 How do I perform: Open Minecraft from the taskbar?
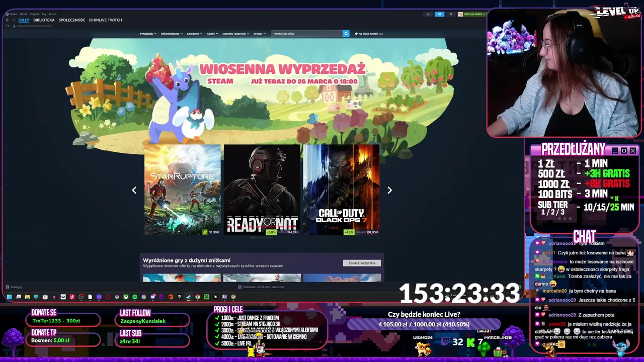(x=206, y=297)
